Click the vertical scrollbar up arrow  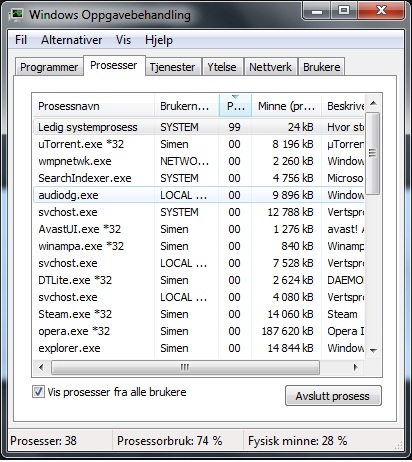point(373,103)
